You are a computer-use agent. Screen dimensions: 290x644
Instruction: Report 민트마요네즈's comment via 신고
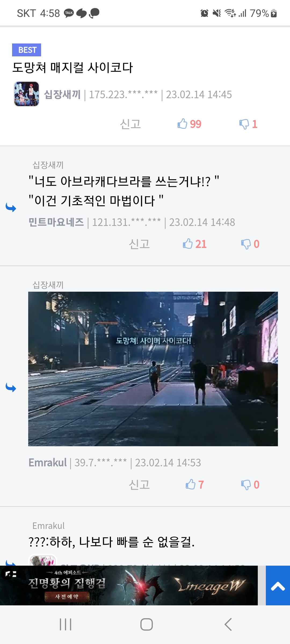tap(139, 244)
